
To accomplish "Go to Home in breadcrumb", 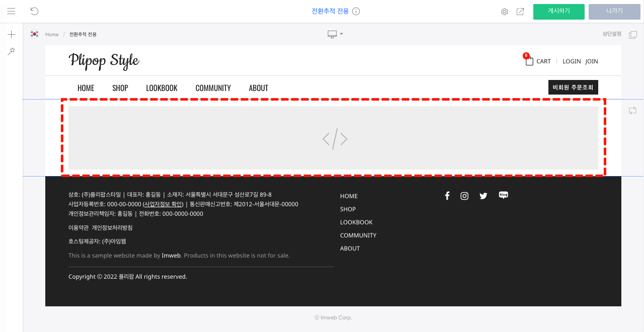I will tap(52, 35).
